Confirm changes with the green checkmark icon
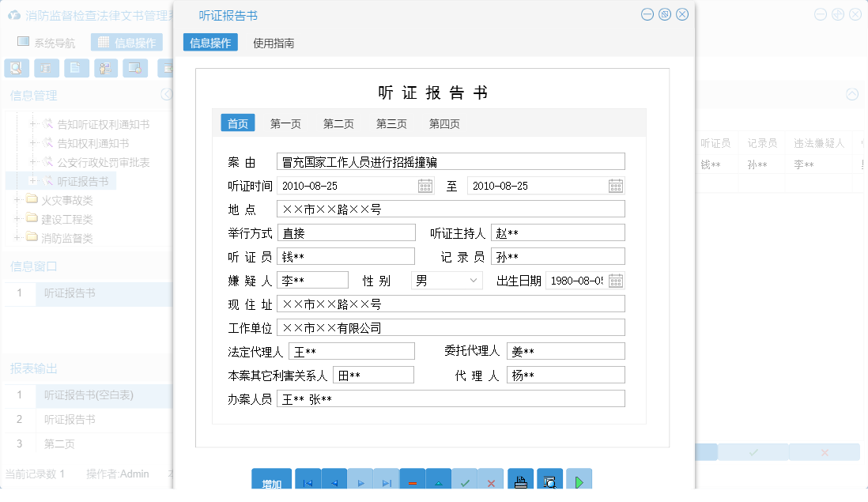868x502 pixels. 465,482
